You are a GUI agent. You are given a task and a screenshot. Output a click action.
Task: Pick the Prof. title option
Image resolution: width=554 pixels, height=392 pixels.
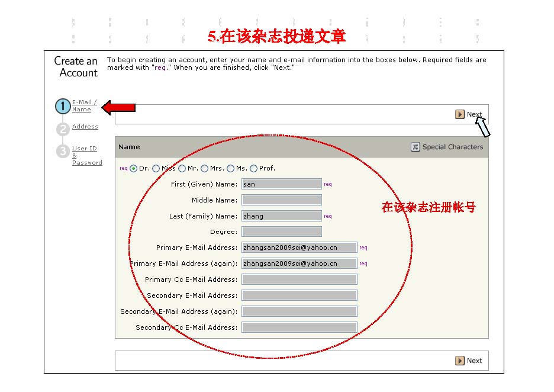254,169
